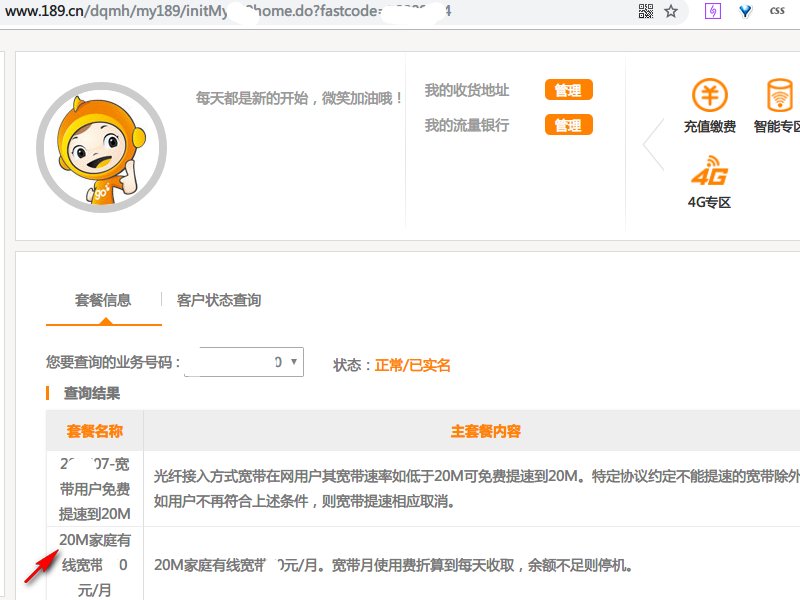
Task: Open the business number dropdown list
Action: point(293,362)
